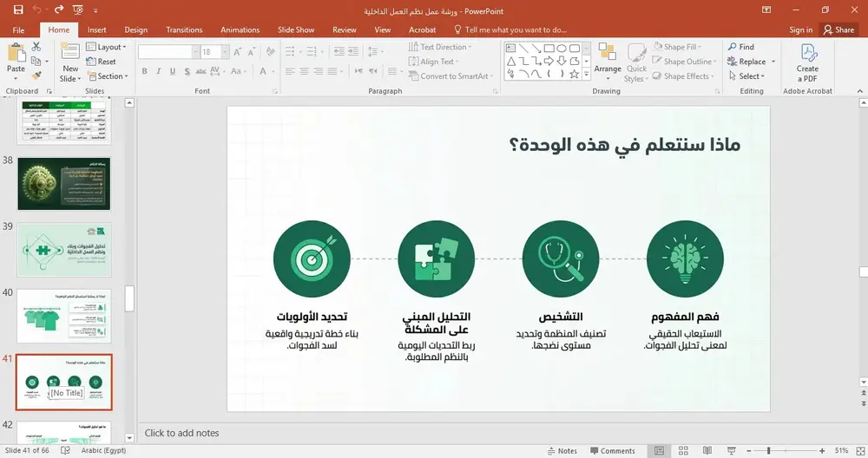The image size is (868, 458).
Task: Click Sign in link
Action: pos(801,29)
